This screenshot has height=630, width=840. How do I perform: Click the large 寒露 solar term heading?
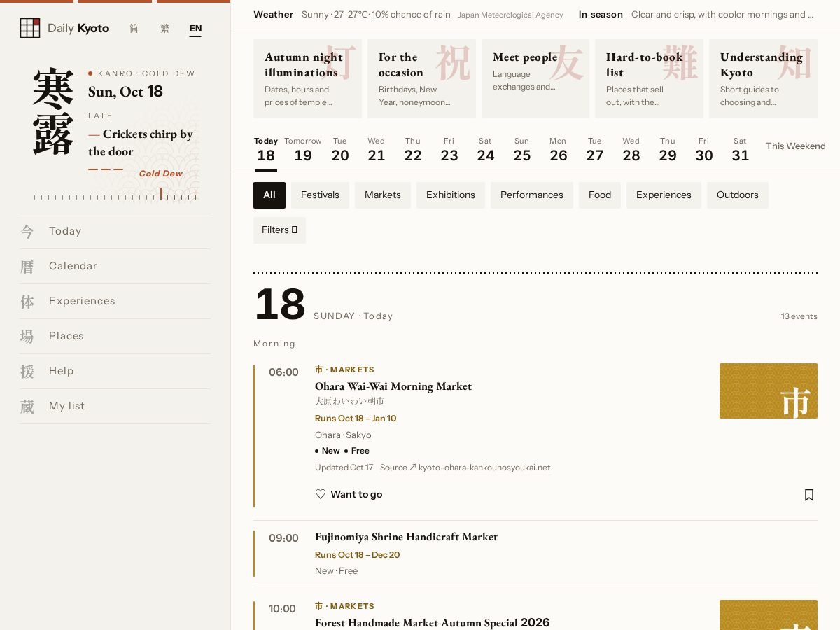tap(53, 112)
